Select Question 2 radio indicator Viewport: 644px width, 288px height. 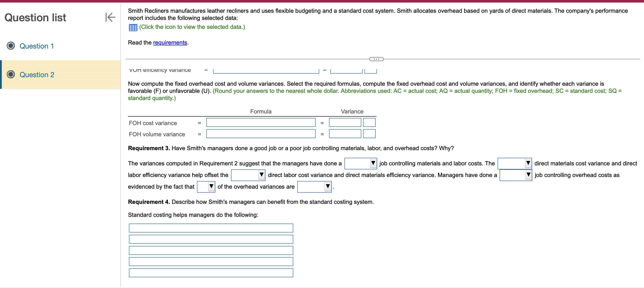[11, 75]
